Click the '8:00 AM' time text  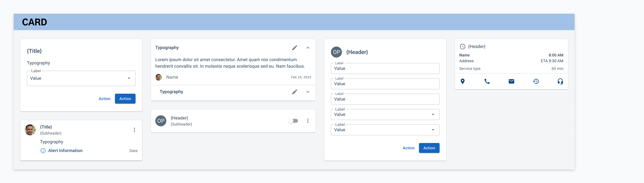pyautogui.click(x=556, y=55)
